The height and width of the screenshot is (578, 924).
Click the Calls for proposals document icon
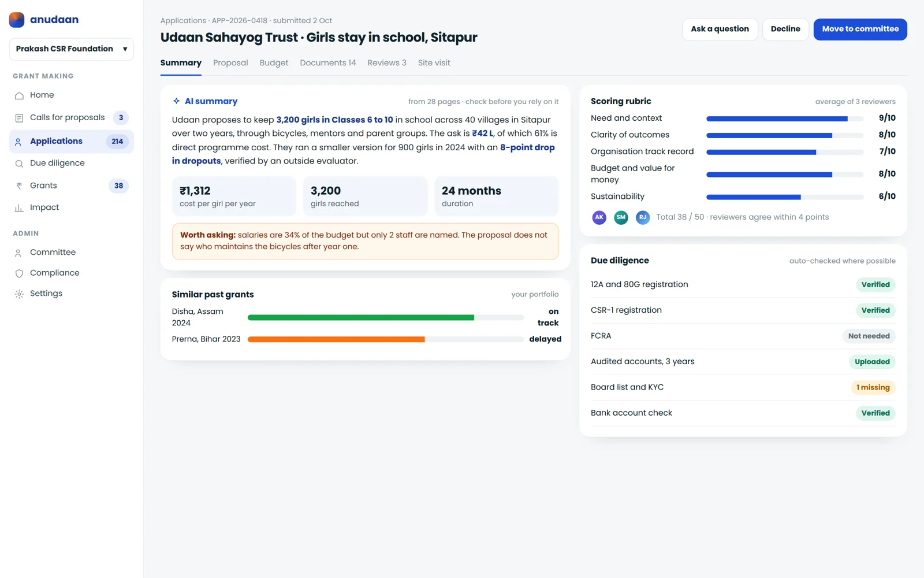click(x=19, y=118)
